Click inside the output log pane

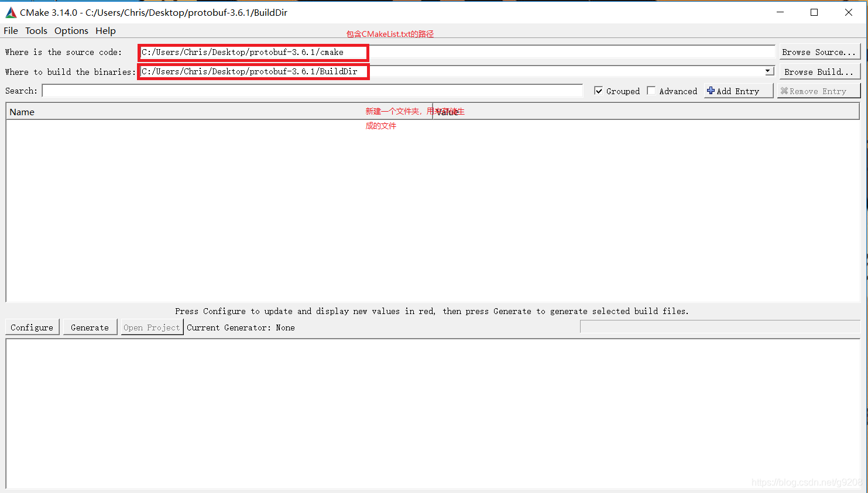pyautogui.click(x=433, y=413)
